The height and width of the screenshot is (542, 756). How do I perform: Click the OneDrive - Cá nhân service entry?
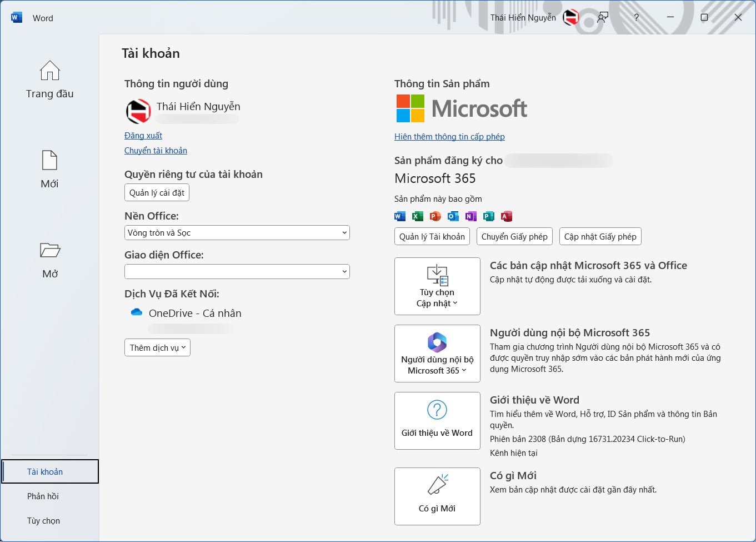coord(195,313)
